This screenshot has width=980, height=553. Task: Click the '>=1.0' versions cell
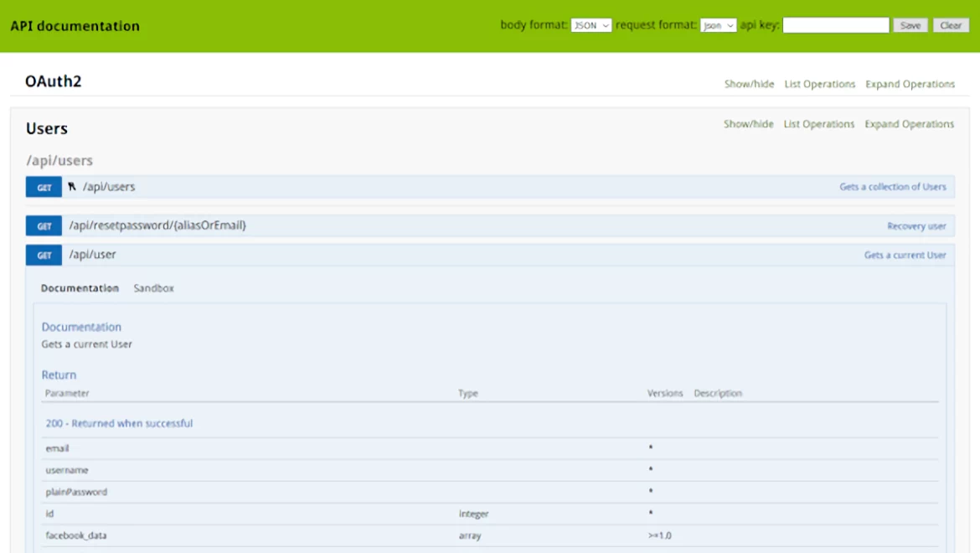point(659,535)
